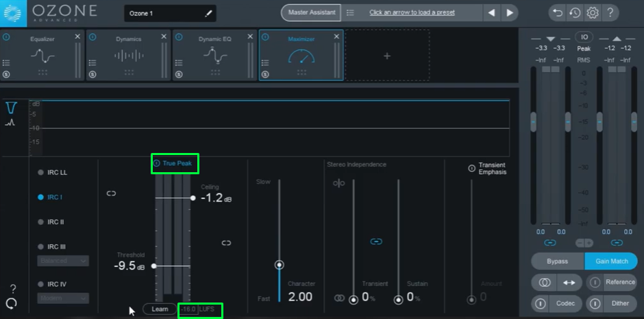Click the Character speed slider handle
Image resolution: width=644 pixels, height=319 pixels.
(x=279, y=265)
